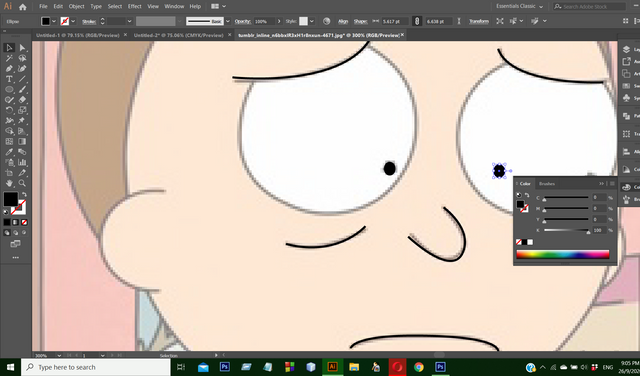Open the fill color dropdown in control bar

point(54,21)
